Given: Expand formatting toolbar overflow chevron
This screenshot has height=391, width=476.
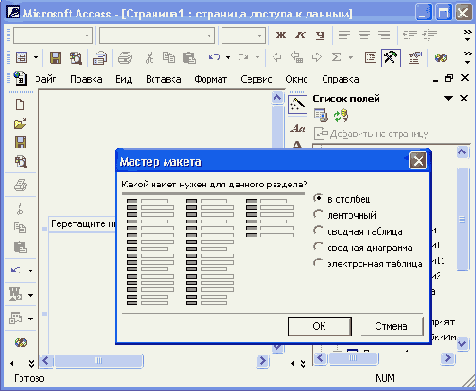Looking at the screenshot, I should (x=467, y=35).
